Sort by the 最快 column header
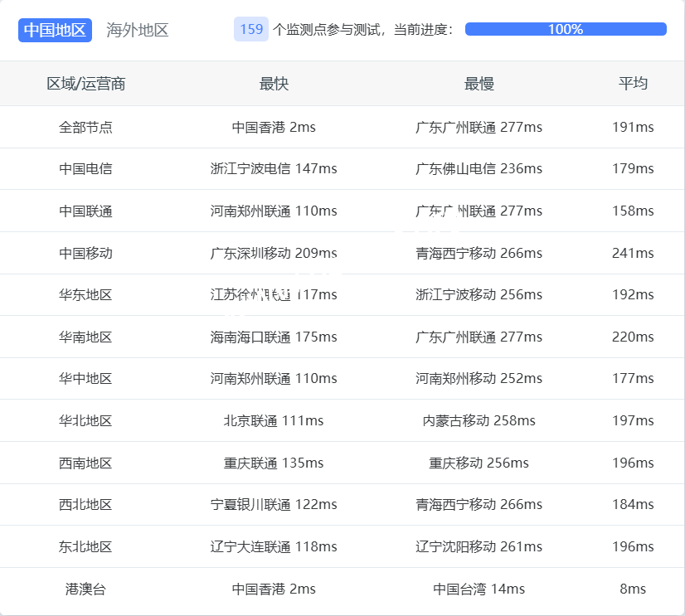Screen dimensions: 685x616 tap(274, 84)
